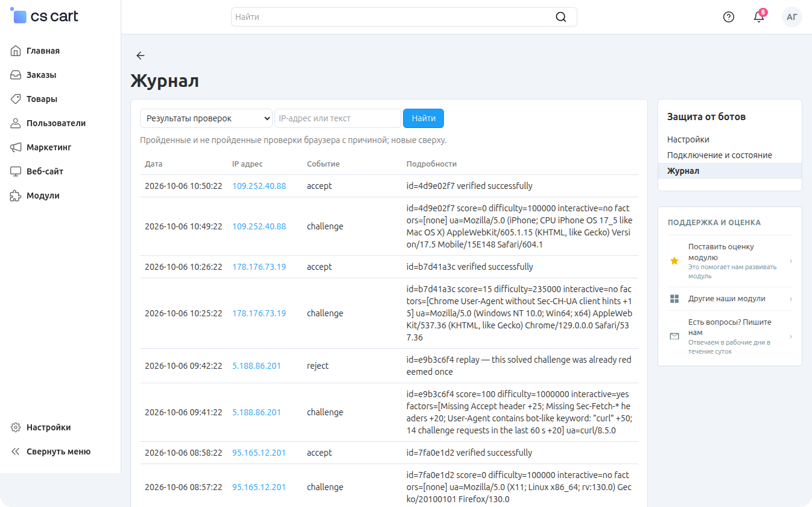Open Подключение и состояние section
The width and height of the screenshot is (812, 507).
(x=720, y=155)
